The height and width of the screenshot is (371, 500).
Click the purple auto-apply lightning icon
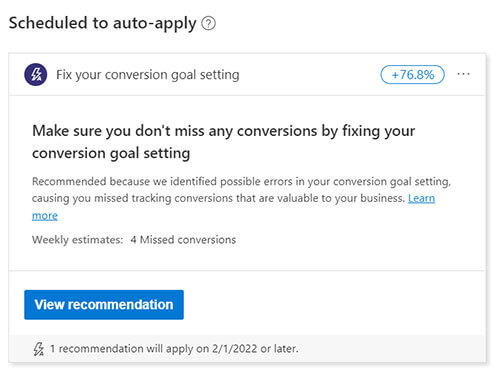tap(36, 74)
